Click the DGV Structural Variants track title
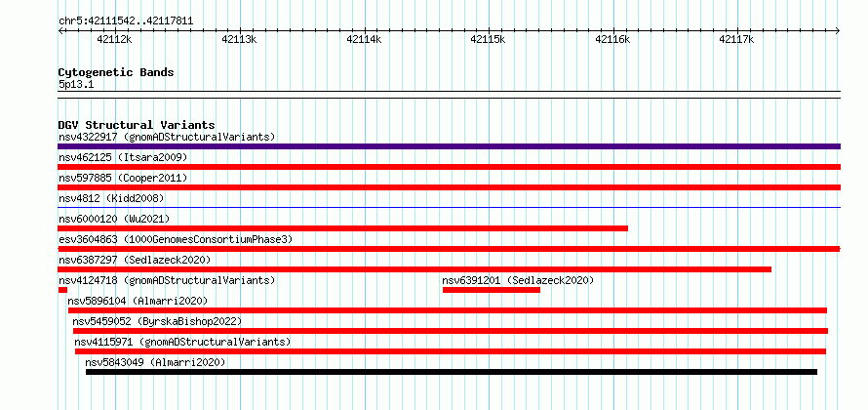This screenshot has width=868, height=410. tap(137, 125)
